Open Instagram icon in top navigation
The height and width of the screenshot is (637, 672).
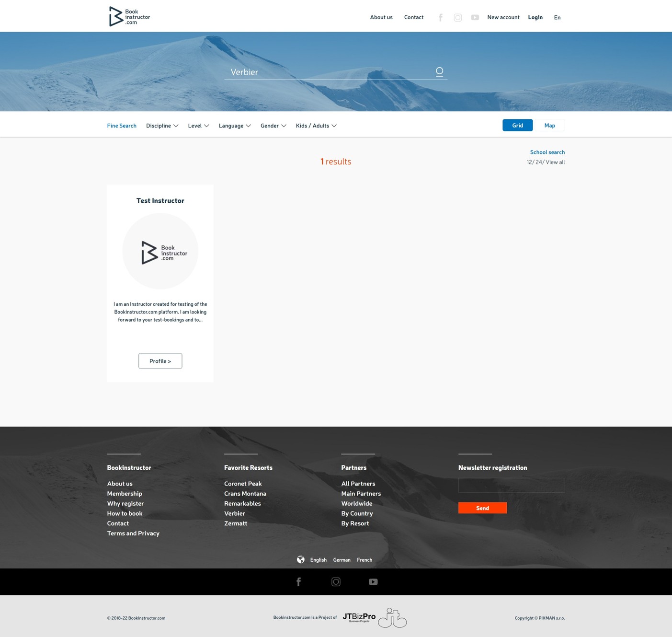pos(458,18)
